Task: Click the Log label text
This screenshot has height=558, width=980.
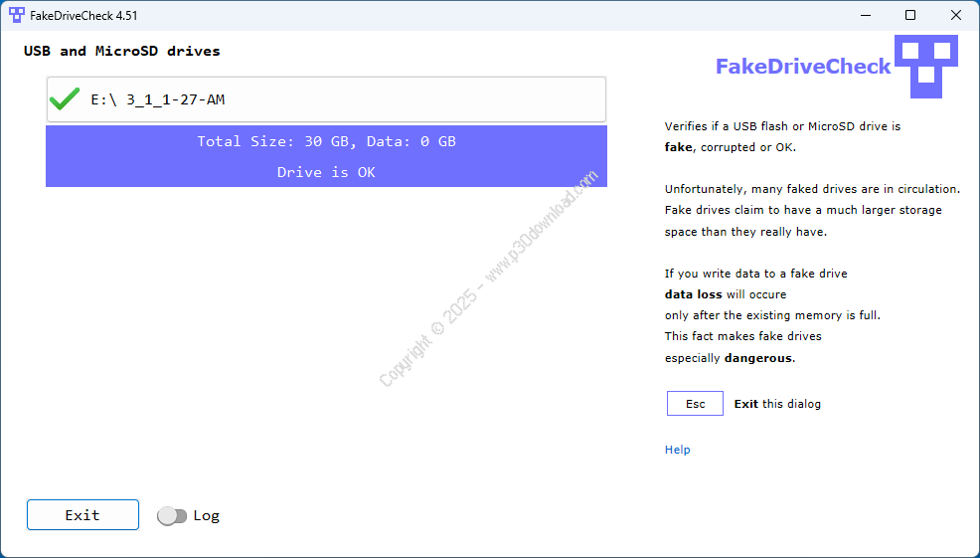Action: pyautogui.click(x=206, y=515)
